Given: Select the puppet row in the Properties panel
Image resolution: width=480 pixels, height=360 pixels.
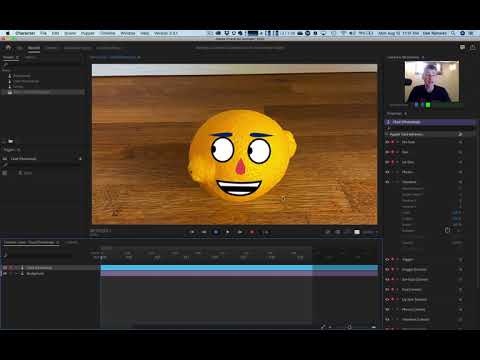Looking at the screenshot, I should point(430,122).
